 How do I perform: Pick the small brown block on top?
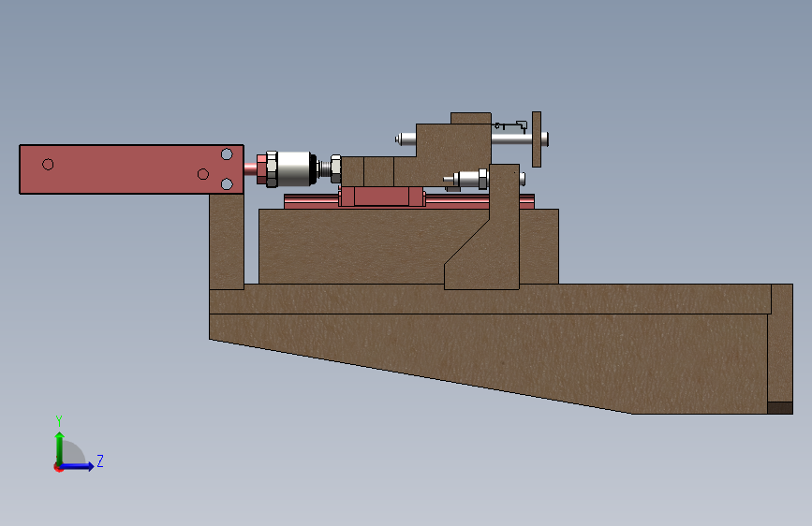coord(471,118)
